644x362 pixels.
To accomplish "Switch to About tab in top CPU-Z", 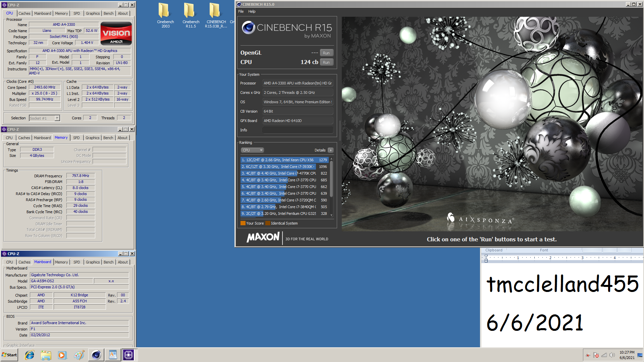I will 123,13.
